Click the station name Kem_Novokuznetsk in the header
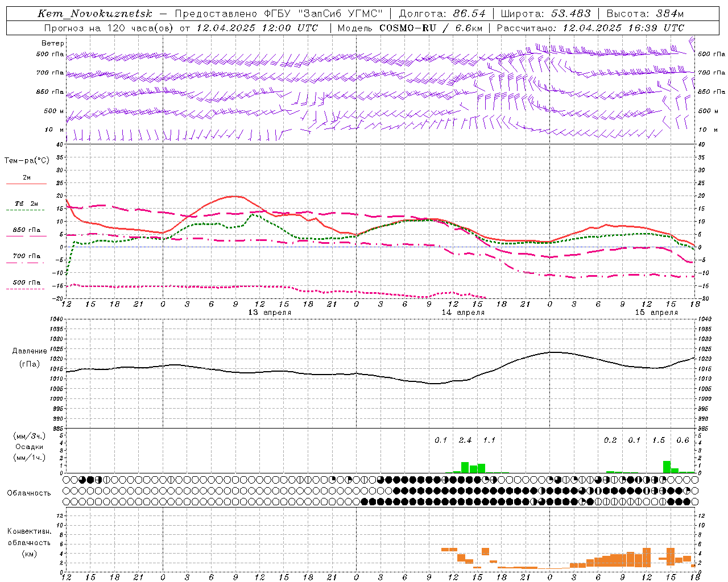 (95, 14)
